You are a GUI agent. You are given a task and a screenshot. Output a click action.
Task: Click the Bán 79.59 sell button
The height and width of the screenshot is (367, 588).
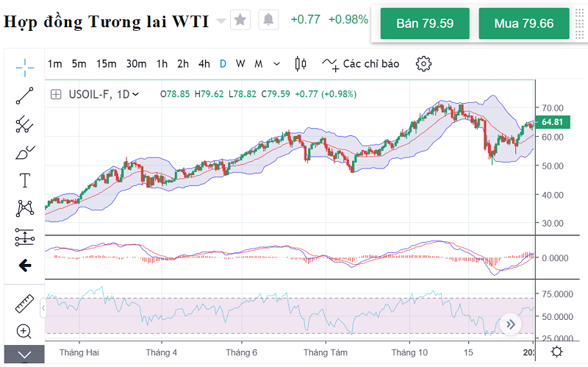tap(424, 24)
